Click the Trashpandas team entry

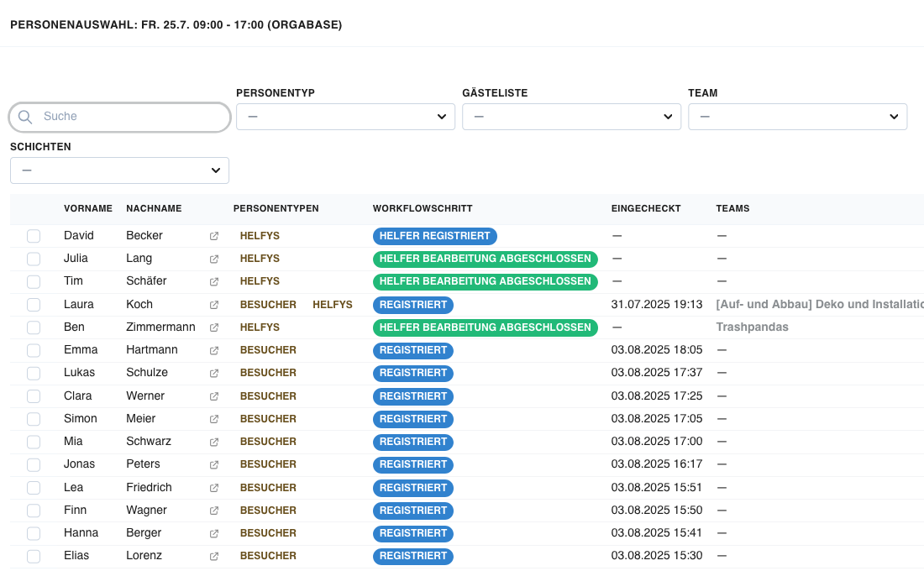point(752,327)
